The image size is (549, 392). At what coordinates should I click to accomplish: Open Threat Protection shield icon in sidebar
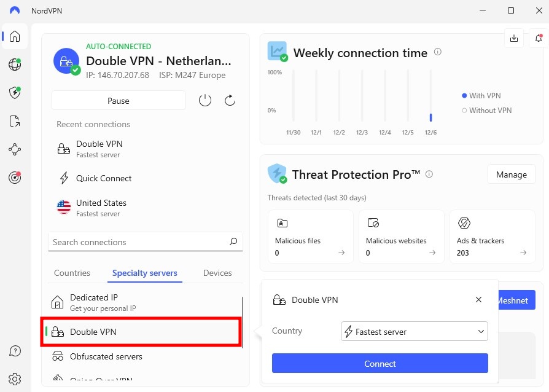click(x=15, y=93)
